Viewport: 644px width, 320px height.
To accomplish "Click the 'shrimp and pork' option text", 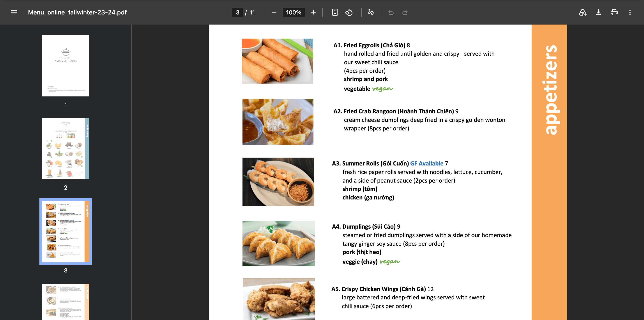I will [x=366, y=79].
